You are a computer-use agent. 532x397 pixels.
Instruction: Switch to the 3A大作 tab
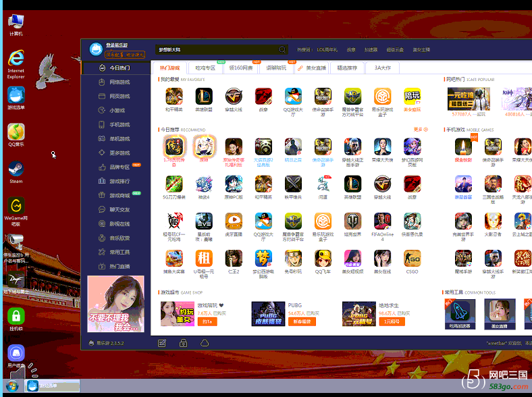click(382, 68)
